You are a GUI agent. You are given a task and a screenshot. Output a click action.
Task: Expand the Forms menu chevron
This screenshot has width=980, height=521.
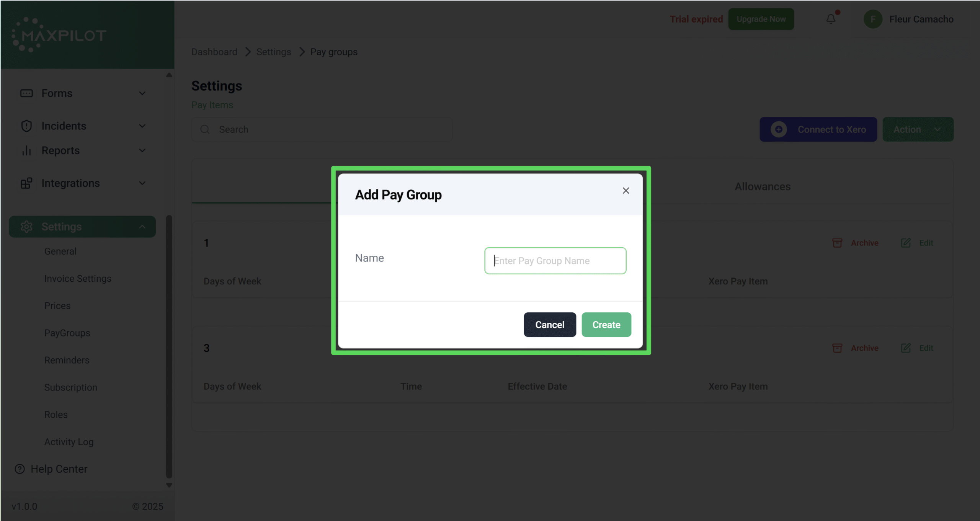point(142,93)
